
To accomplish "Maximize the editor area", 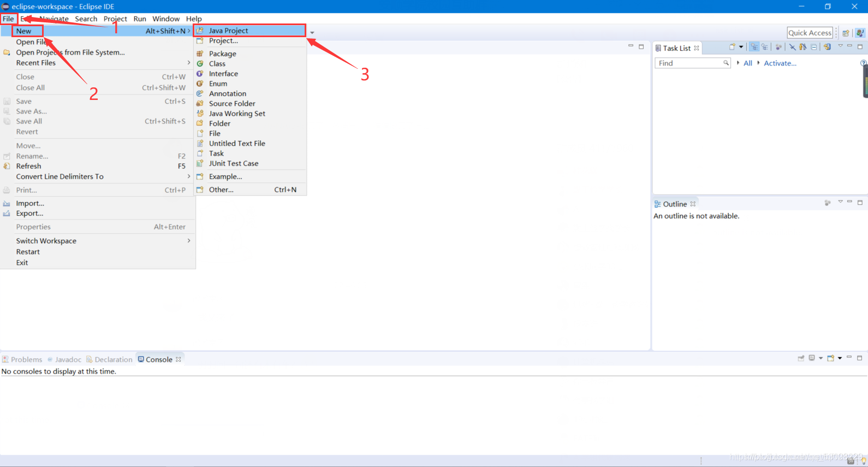I will 641,46.
